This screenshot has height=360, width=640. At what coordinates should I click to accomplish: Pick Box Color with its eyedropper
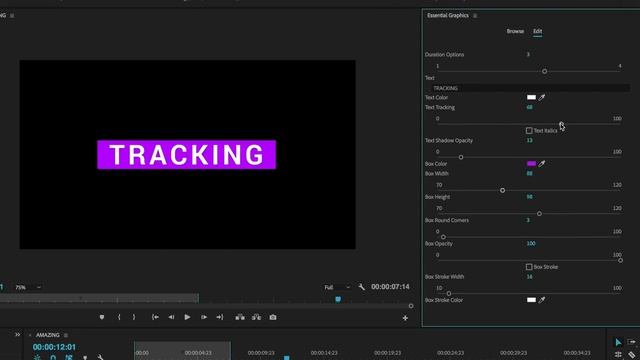(542, 164)
